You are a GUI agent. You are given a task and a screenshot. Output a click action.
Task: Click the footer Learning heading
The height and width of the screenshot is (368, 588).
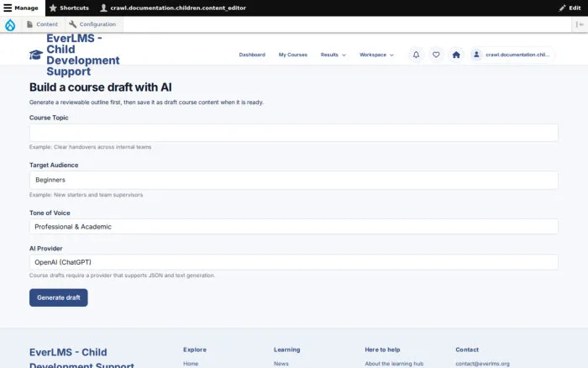click(x=287, y=350)
